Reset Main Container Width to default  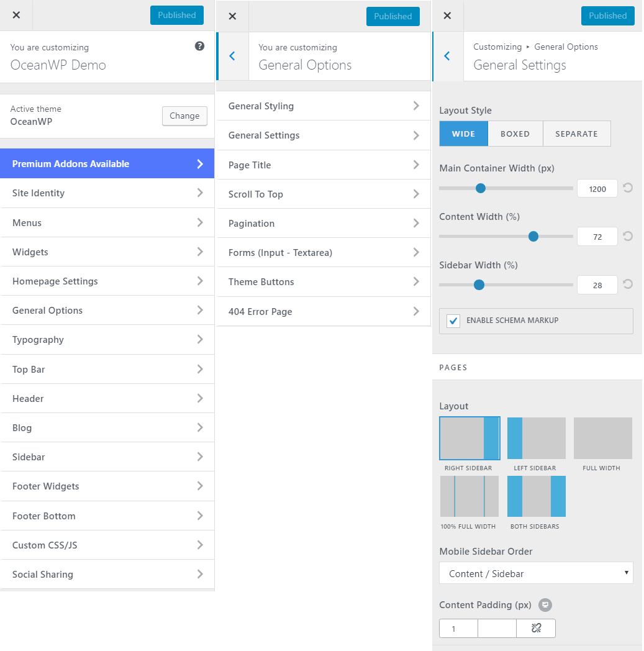[x=627, y=188]
